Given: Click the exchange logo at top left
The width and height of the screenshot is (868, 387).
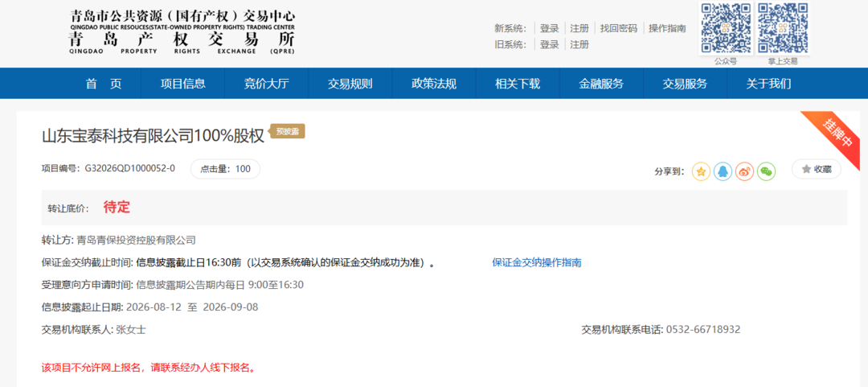Looking at the screenshot, I should coord(182,32).
